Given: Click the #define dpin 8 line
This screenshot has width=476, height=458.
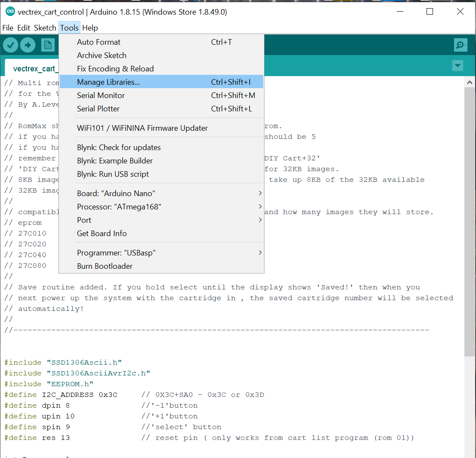Looking at the screenshot, I should point(101,406).
